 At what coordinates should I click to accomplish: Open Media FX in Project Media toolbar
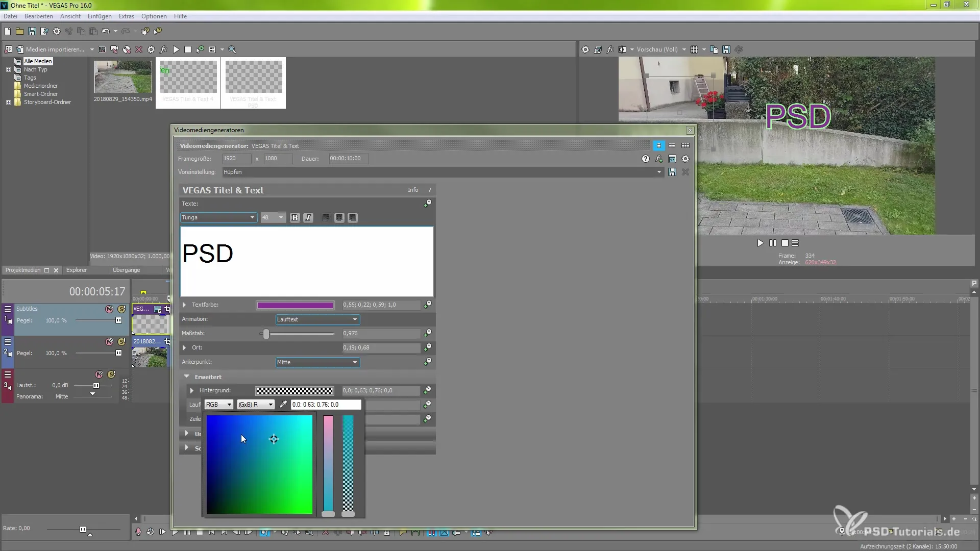tap(163, 49)
